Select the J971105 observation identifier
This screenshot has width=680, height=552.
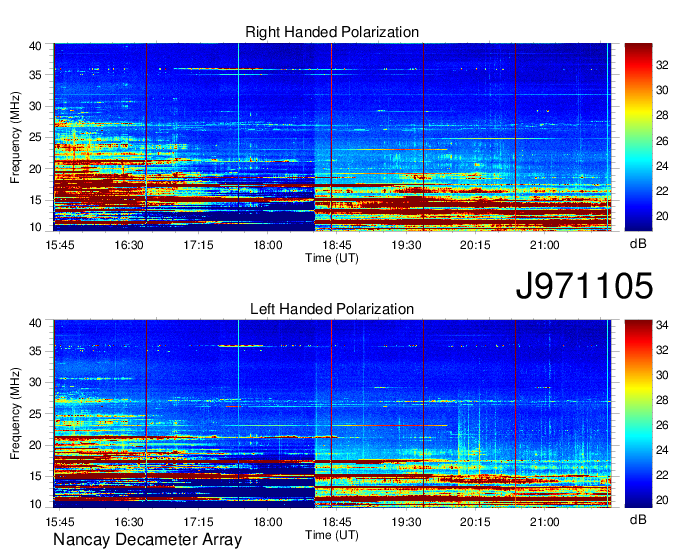pyautogui.click(x=584, y=286)
